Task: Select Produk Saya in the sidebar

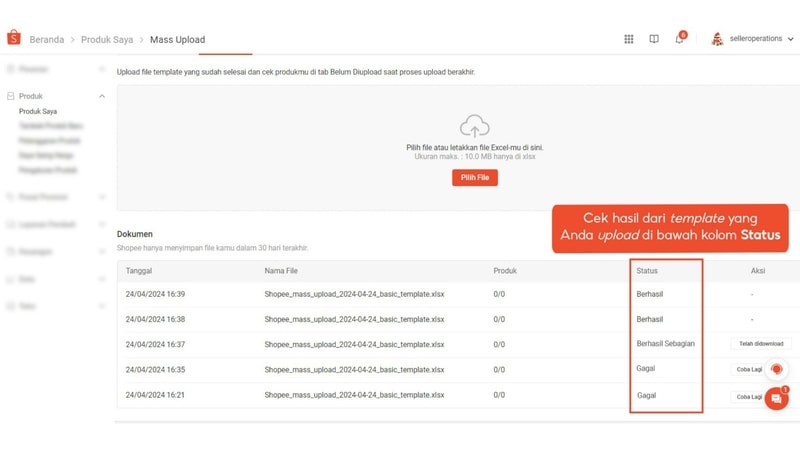Action: click(x=38, y=112)
